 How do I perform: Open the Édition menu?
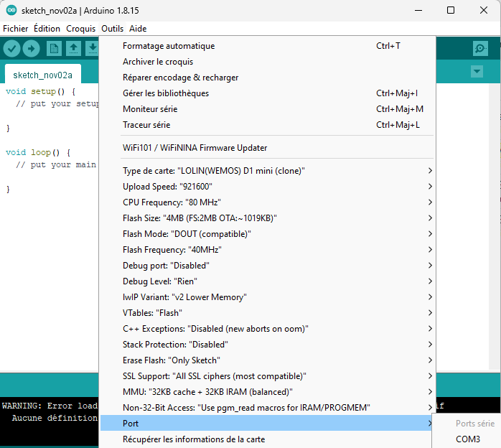(x=47, y=29)
